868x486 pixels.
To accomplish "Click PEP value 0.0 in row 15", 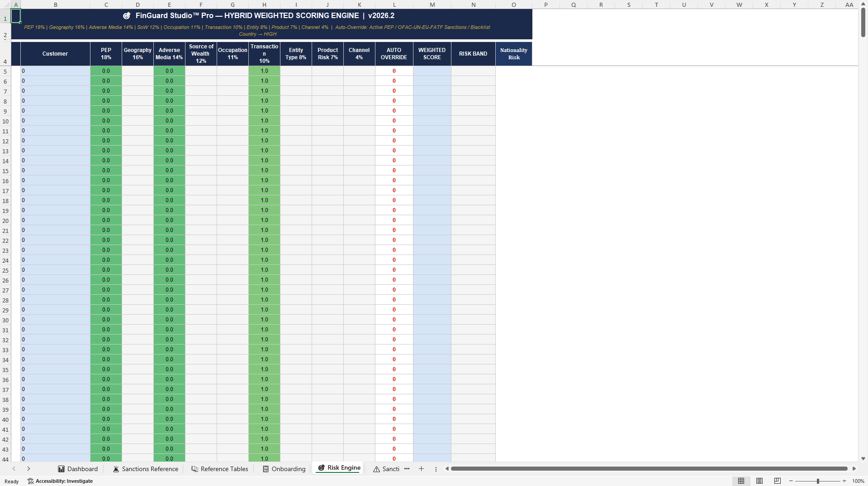I will point(106,170).
